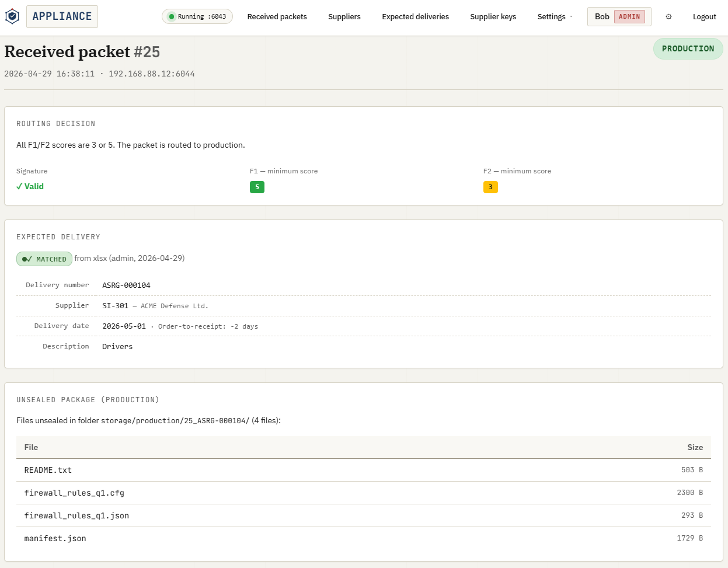Screen dimensions: 728x568
Task: Expand the Settings dropdown
Action: (555, 16)
